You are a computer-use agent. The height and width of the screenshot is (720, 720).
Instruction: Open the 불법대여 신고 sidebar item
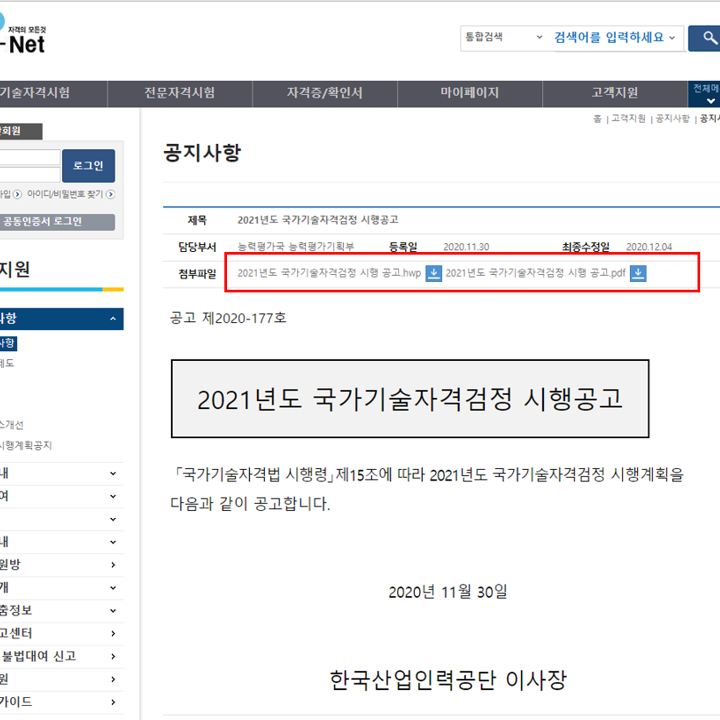click(x=62, y=657)
